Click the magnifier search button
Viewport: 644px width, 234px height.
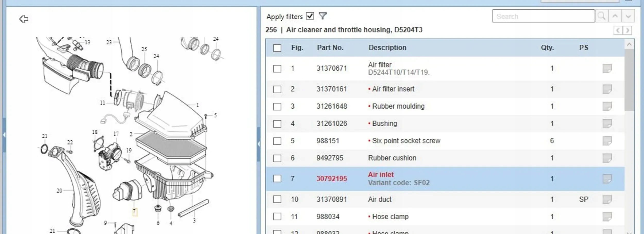point(602,16)
